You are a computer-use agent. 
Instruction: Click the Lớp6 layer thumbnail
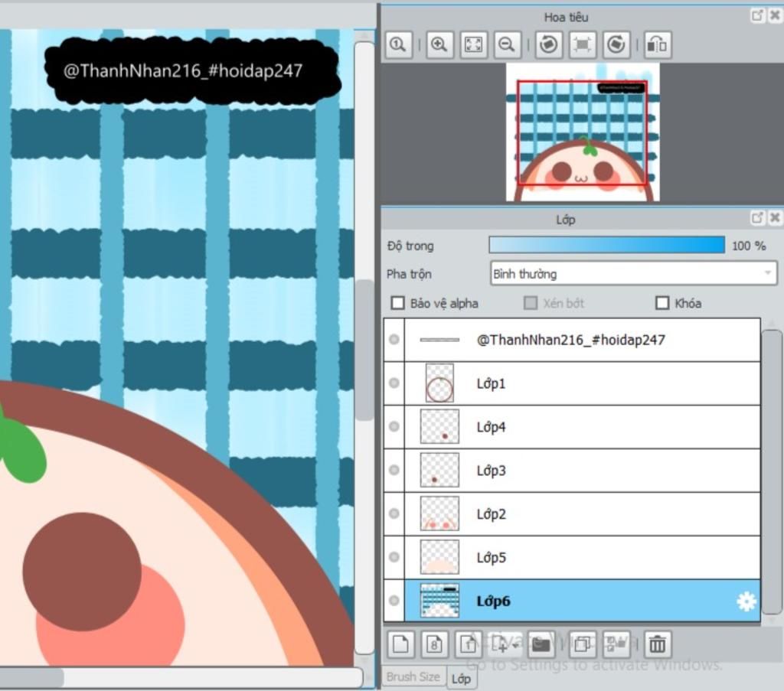click(x=439, y=601)
